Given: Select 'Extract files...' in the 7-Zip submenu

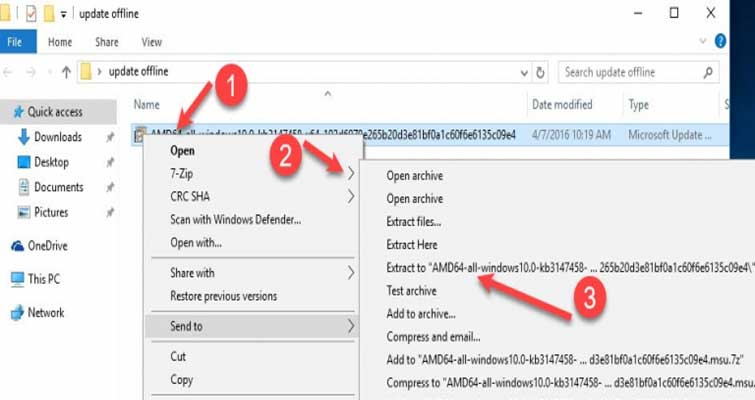Looking at the screenshot, I should 414,222.
